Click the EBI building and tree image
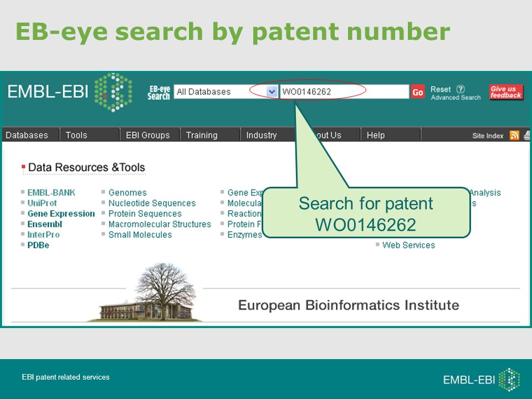 tap(146, 293)
